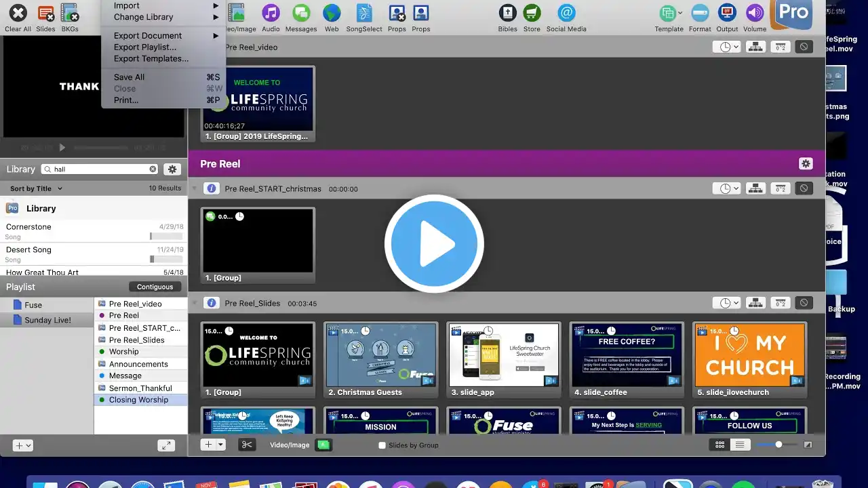Select Sermon_Thankful in the playlist items
Screen dimensions: 868x488
tap(141, 388)
